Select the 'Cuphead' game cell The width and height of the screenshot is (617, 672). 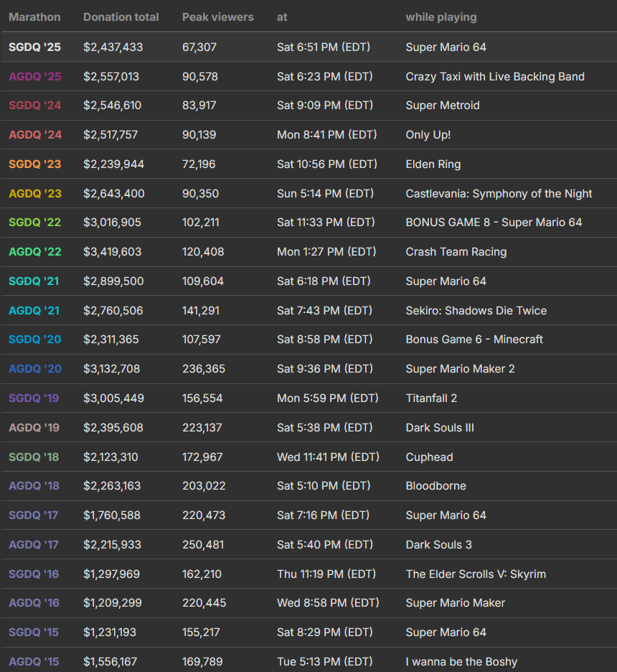[430, 457]
